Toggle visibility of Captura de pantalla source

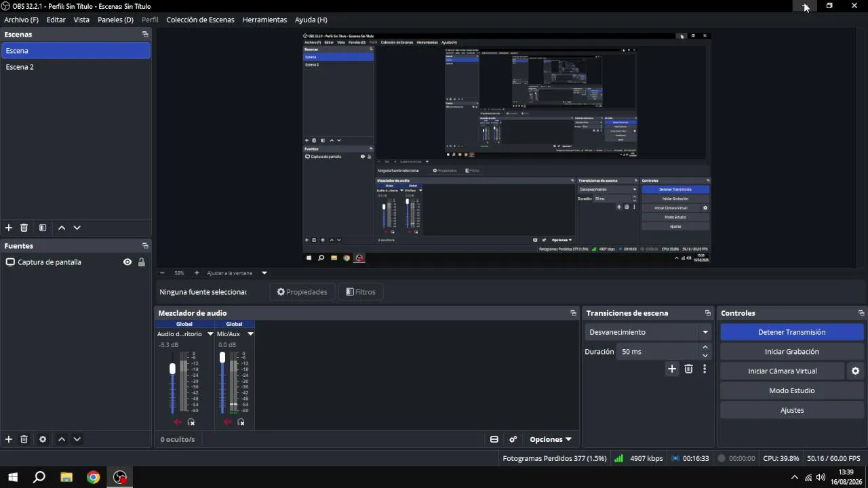[x=127, y=262]
